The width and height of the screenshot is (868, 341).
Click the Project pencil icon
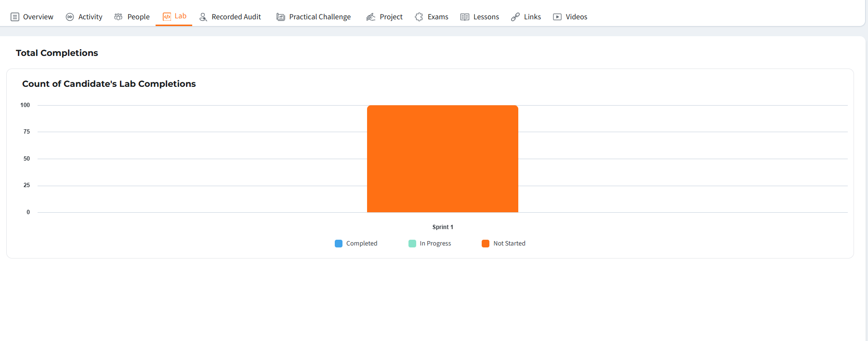click(371, 17)
